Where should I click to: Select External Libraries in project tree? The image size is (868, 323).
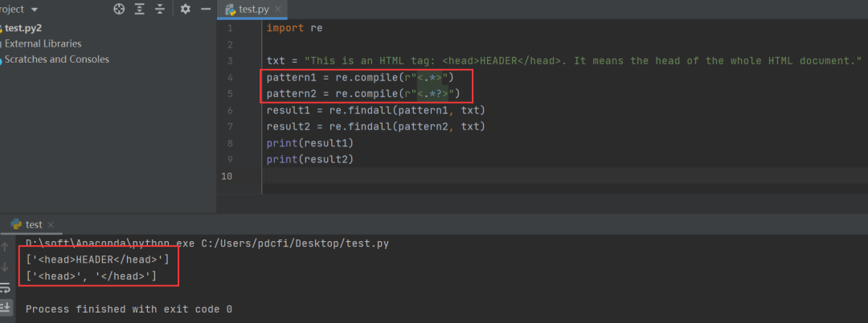point(43,43)
